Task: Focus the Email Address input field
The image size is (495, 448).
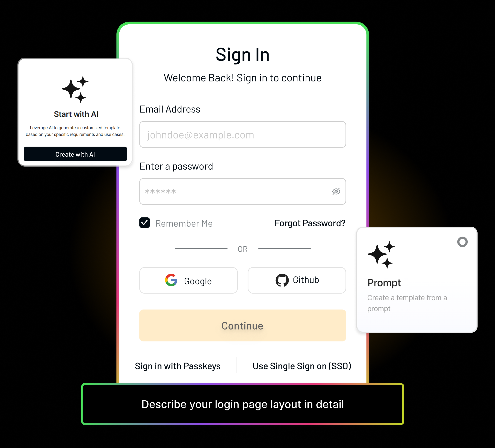Action: pyautogui.click(x=243, y=134)
